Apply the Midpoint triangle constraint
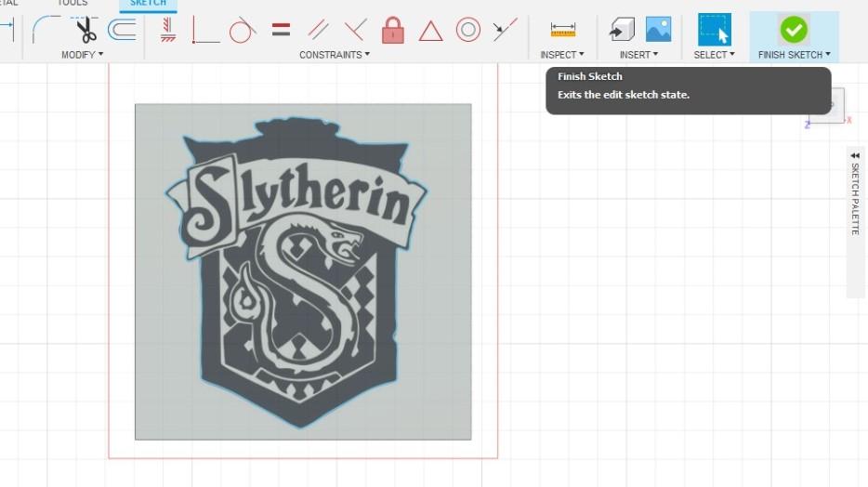Screen dimensions: 868x487 tap(430, 31)
